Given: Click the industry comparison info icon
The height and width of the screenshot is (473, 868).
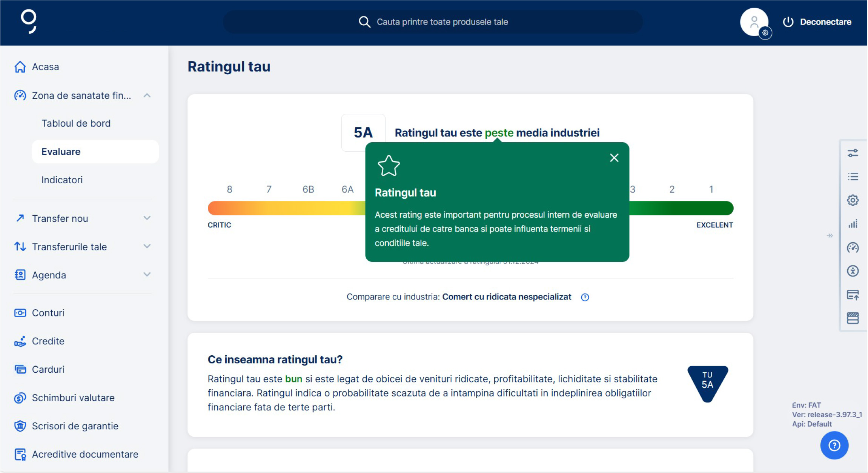Looking at the screenshot, I should point(585,297).
